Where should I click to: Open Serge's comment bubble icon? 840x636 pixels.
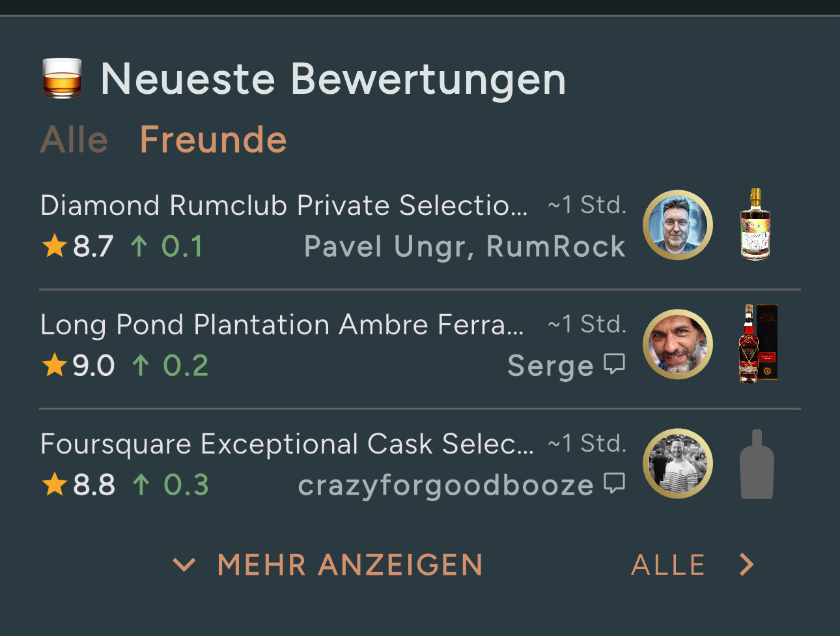(x=614, y=364)
